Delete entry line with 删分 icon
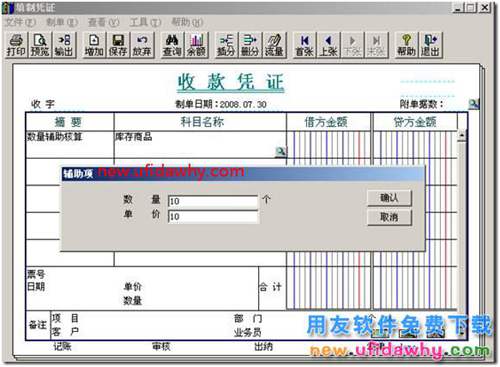Image resolution: width=500 pixels, height=367 pixels. click(x=250, y=45)
